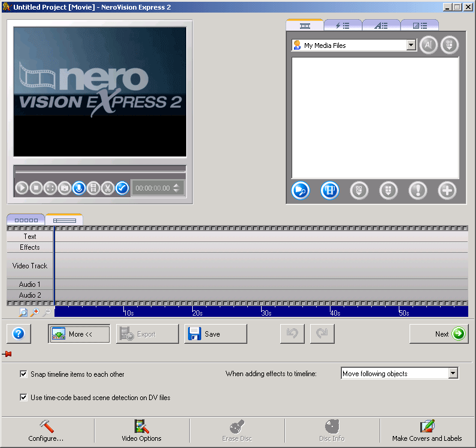Click the blue capture video film icon
The image size is (476, 448).
pos(330,190)
